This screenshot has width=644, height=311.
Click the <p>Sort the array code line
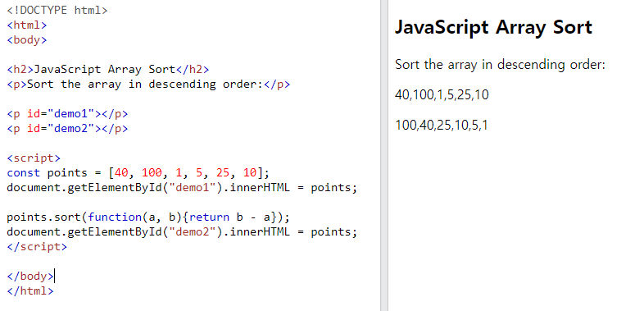148,85
